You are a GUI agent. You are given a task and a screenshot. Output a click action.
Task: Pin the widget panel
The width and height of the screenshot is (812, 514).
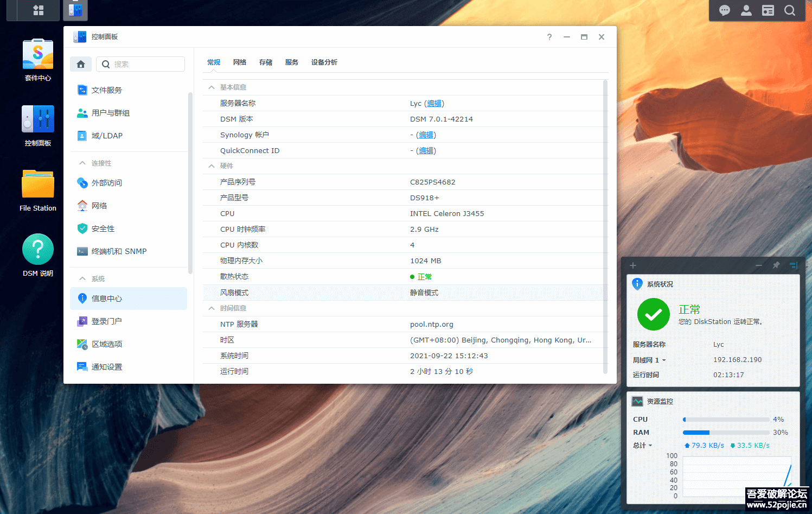776,265
